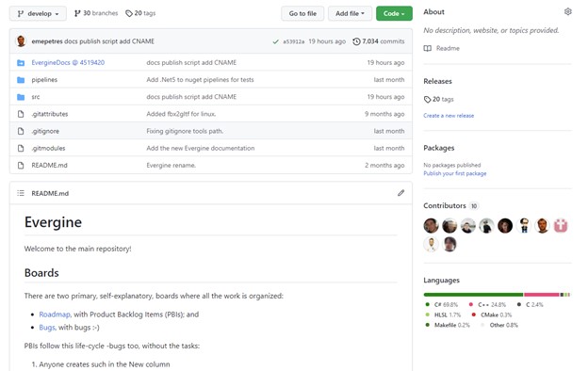Open the src folder

click(x=36, y=97)
